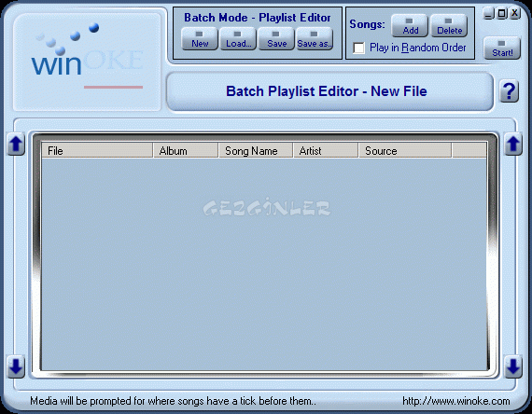Click the right-side up arrow icon
Viewport: 532px width, 414px height.
click(513, 145)
